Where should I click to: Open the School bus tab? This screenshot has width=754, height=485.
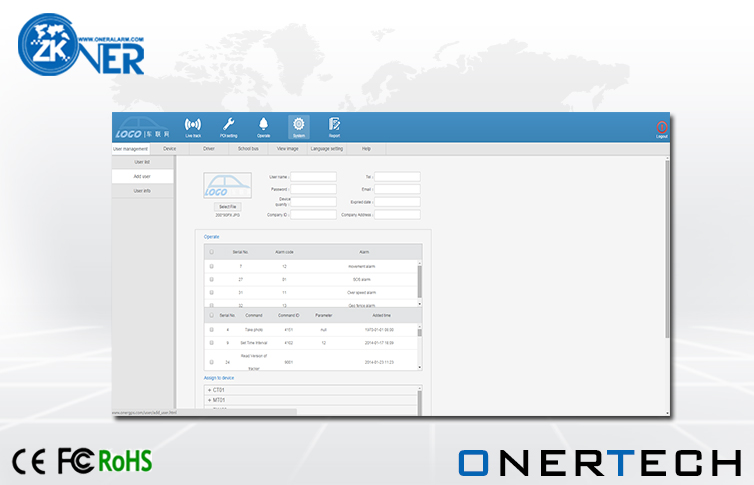[248, 149]
